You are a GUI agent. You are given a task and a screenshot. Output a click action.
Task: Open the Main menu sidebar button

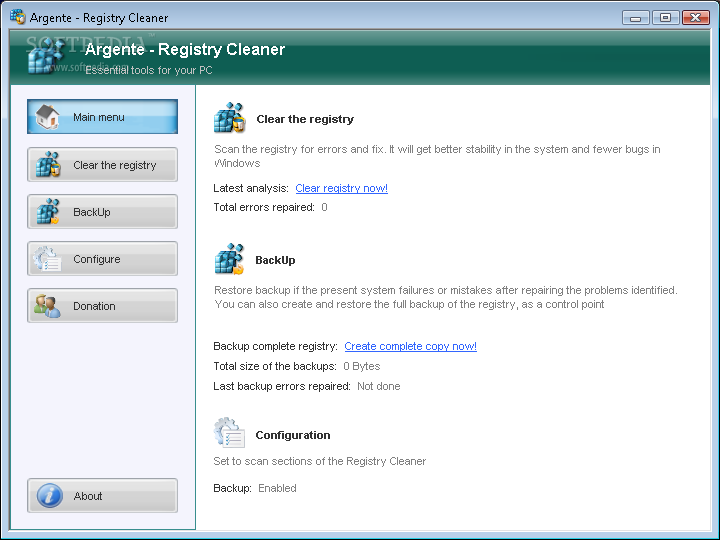tap(102, 117)
